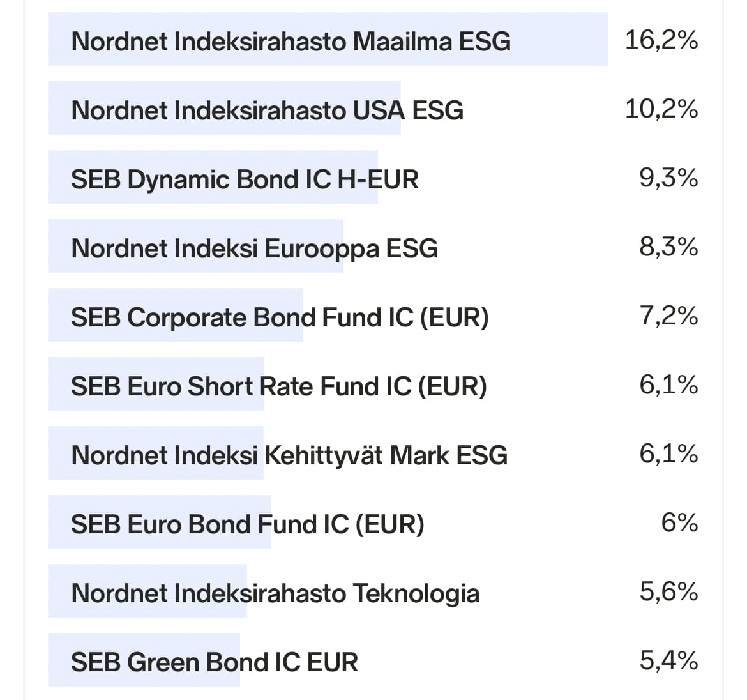Click the 6,1% value beside Kehittyvät Mark ESG
The image size is (747, 700).
point(668,454)
